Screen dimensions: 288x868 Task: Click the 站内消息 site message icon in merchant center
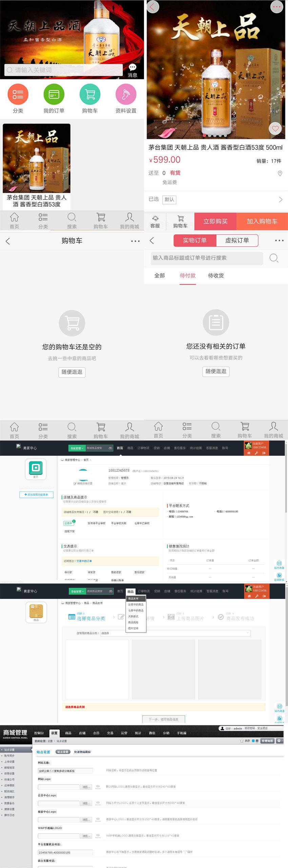coord(279,563)
